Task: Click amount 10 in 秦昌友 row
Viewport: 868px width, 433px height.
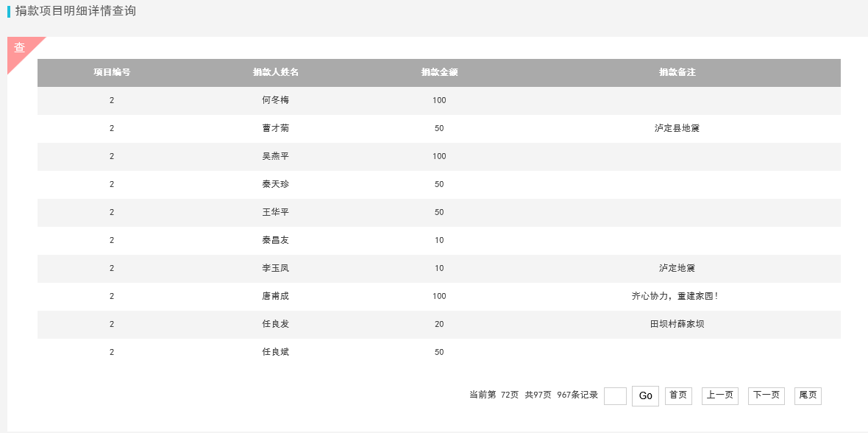Action: pyautogui.click(x=439, y=240)
